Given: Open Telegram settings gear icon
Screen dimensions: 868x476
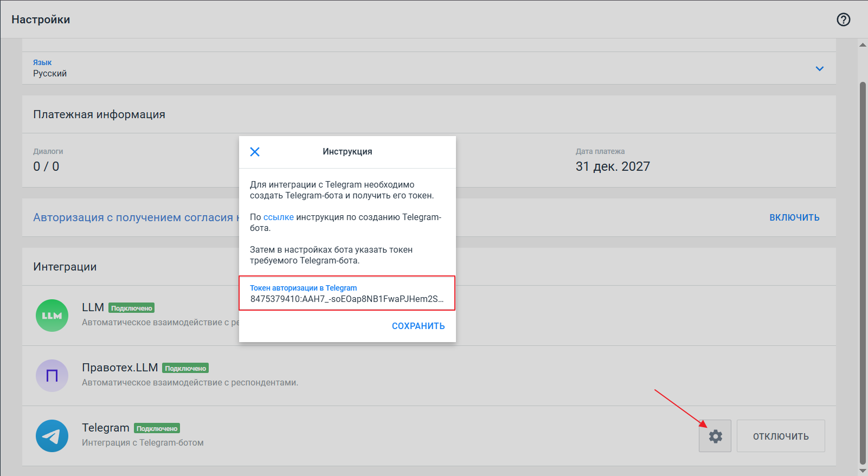Looking at the screenshot, I should pos(715,436).
